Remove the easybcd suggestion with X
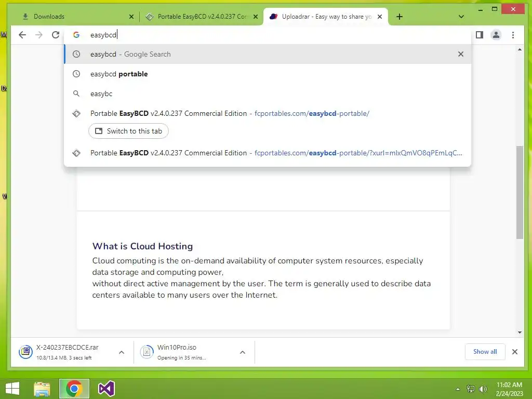Viewport: 532px width, 399px height. (461, 54)
